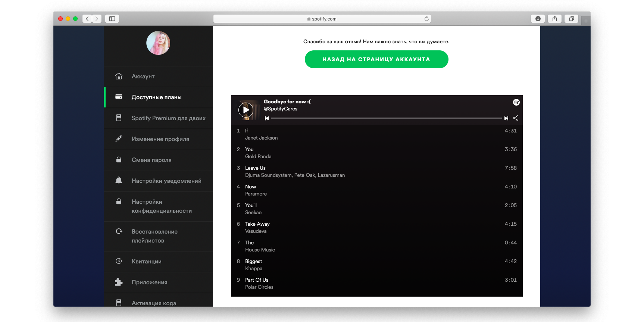This screenshot has height=322, width=644.
Task: Click the playback progress bar
Action: (387, 118)
